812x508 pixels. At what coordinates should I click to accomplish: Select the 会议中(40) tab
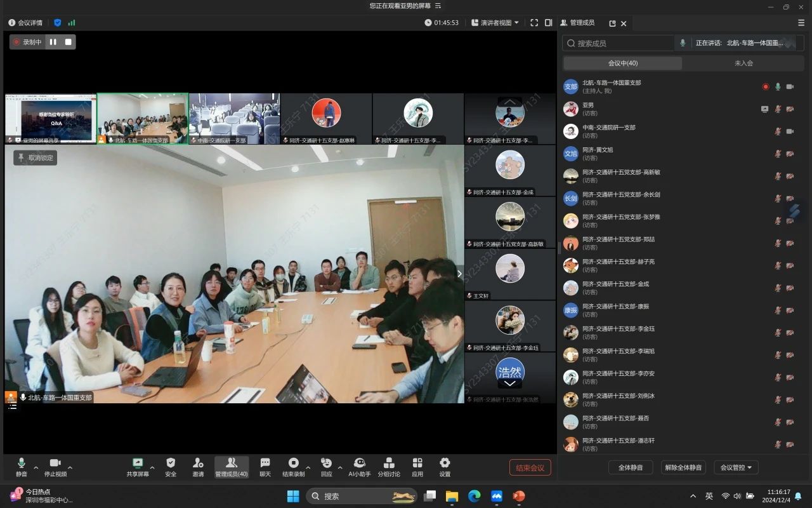coord(622,63)
